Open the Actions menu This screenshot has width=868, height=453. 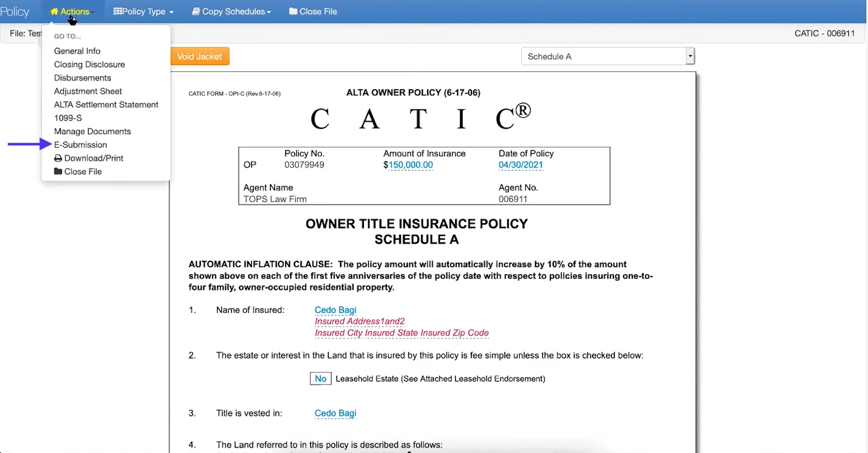pos(72,11)
